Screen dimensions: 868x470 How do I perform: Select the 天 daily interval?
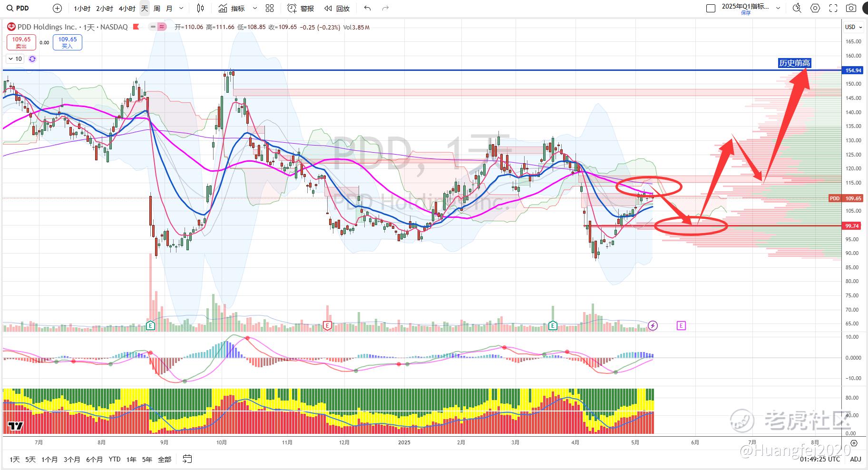tap(144, 9)
